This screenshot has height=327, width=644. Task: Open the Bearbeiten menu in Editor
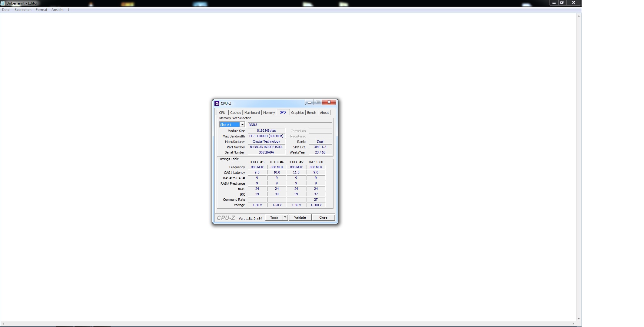23,10
